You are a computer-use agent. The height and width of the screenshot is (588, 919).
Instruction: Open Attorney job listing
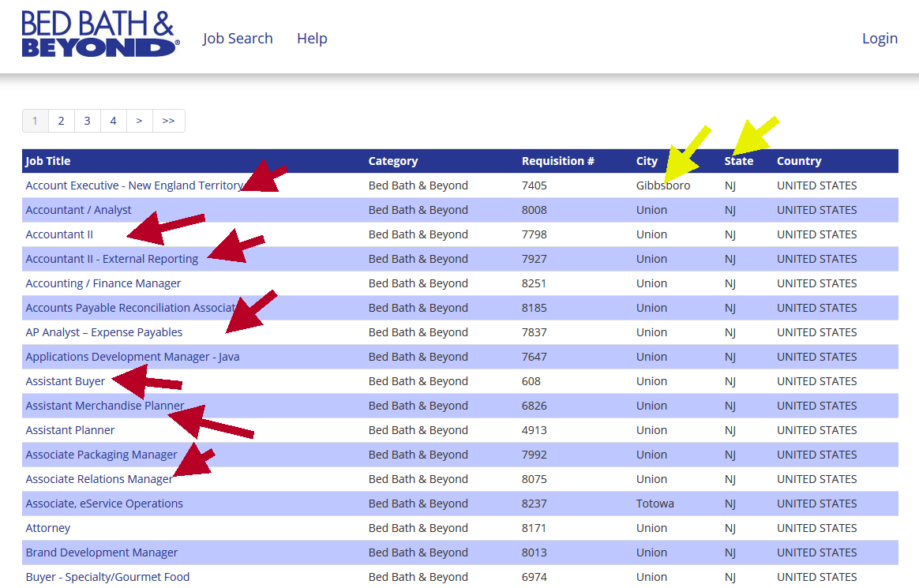point(48,528)
